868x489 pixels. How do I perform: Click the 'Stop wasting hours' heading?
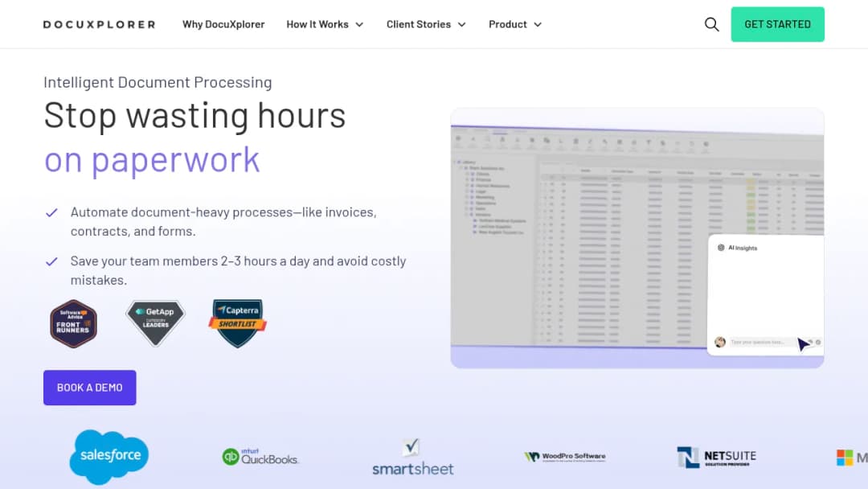coord(194,115)
